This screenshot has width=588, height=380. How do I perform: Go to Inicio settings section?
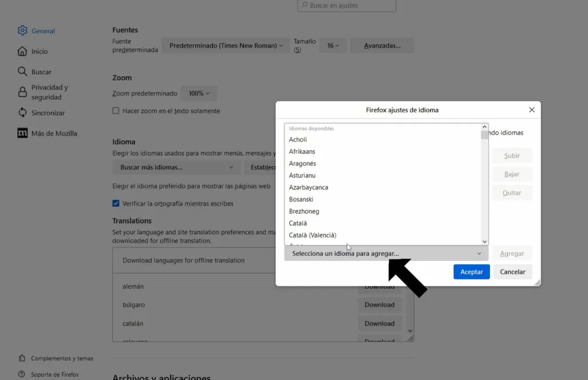pyautogui.click(x=40, y=51)
